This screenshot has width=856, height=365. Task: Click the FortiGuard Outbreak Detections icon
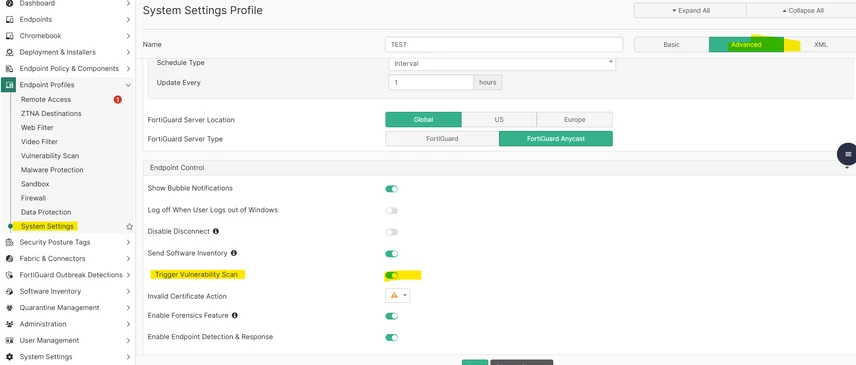pyautogui.click(x=9, y=275)
